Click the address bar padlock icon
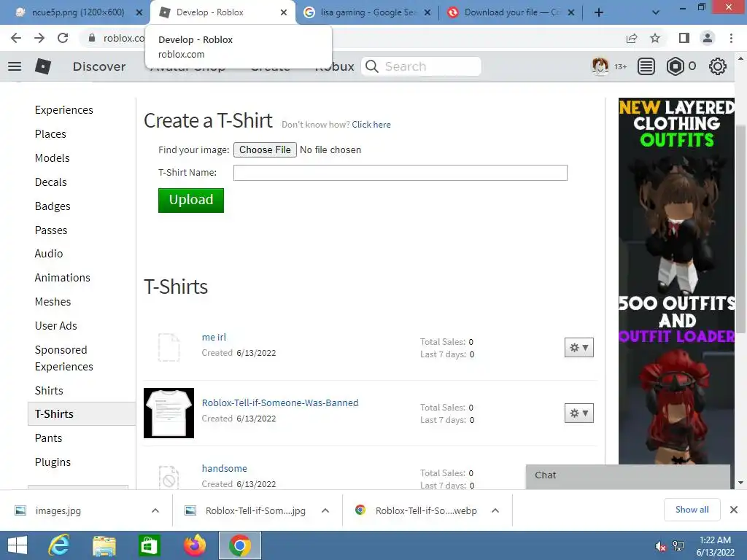Viewport: 747px width, 560px height. tap(92, 38)
